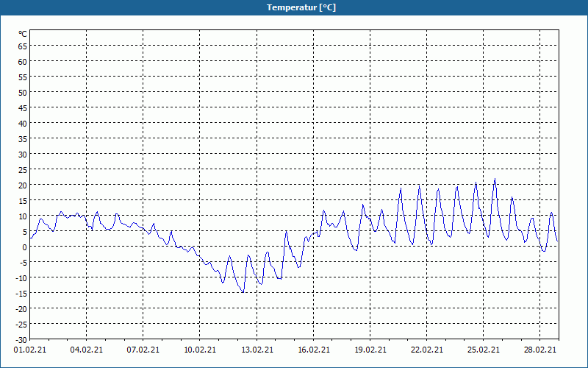Select the y-axis label 50
The height and width of the screenshot is (368, 588).
[x=23, y=93]
